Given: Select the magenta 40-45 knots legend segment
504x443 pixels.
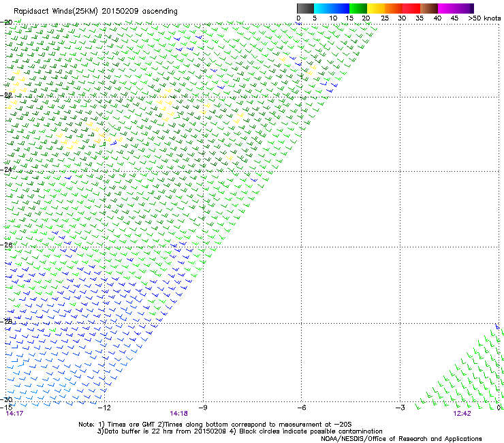Looking at the screenshot, I should click(447, 8).
